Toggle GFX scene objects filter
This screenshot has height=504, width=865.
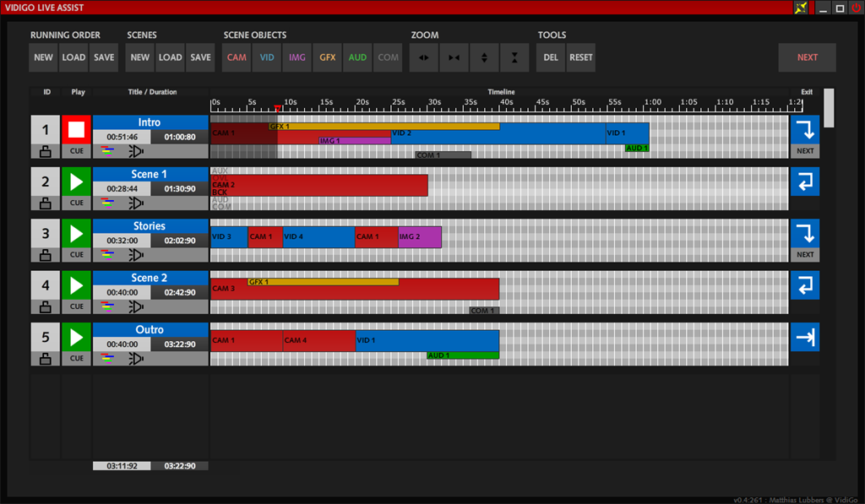pyautogui.click(x=327, y=57)
